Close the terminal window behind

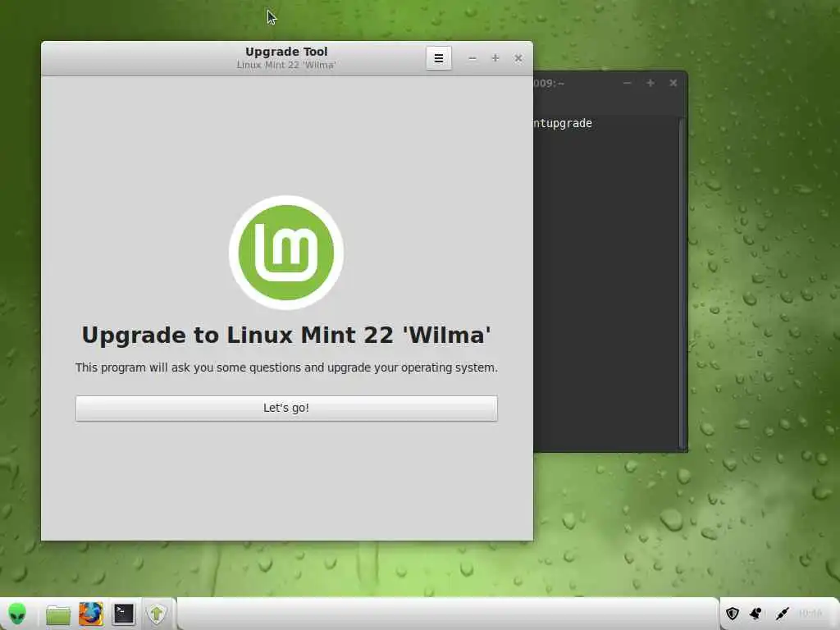(x=673, y=83)
